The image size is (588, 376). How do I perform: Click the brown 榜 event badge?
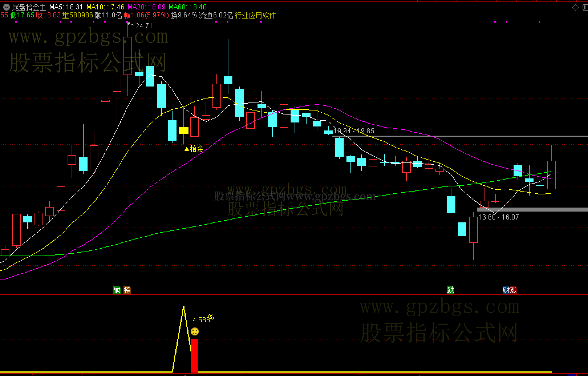[127, 290]
